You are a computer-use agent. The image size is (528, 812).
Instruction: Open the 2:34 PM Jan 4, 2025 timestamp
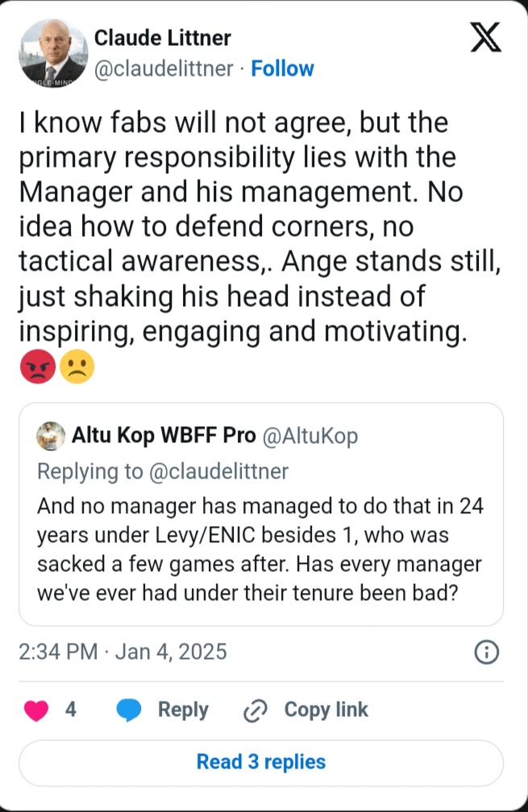123,651
